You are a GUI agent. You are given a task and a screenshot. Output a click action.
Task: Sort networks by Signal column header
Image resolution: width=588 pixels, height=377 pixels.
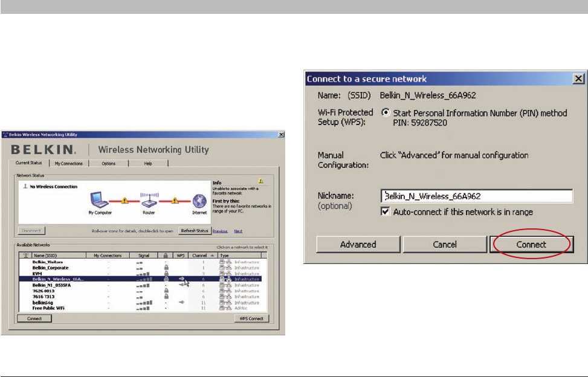[x=144, y=256]
